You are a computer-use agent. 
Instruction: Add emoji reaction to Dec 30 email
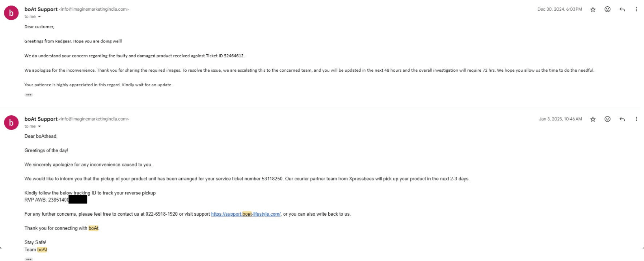coord(607,9)
